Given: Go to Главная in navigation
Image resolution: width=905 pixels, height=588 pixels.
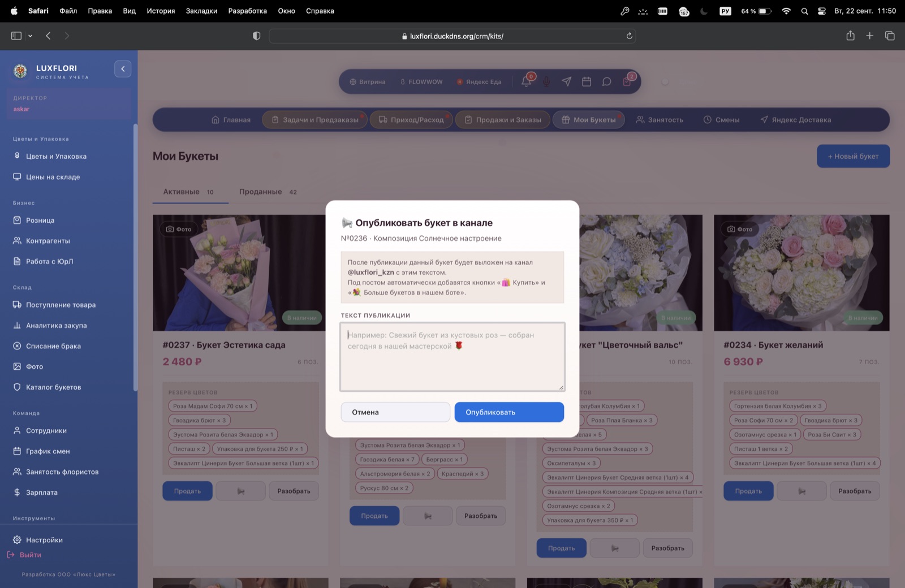Looking at the screenshot, I should pyautogui.click(x=231, y=120).
